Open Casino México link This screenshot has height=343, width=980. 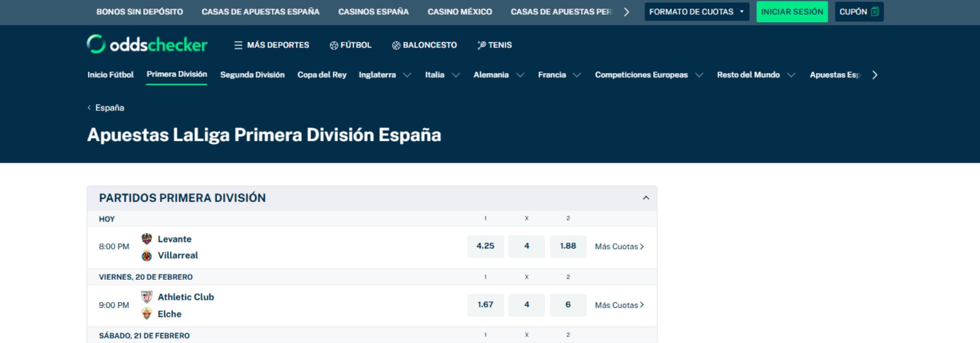click(460, 12)
